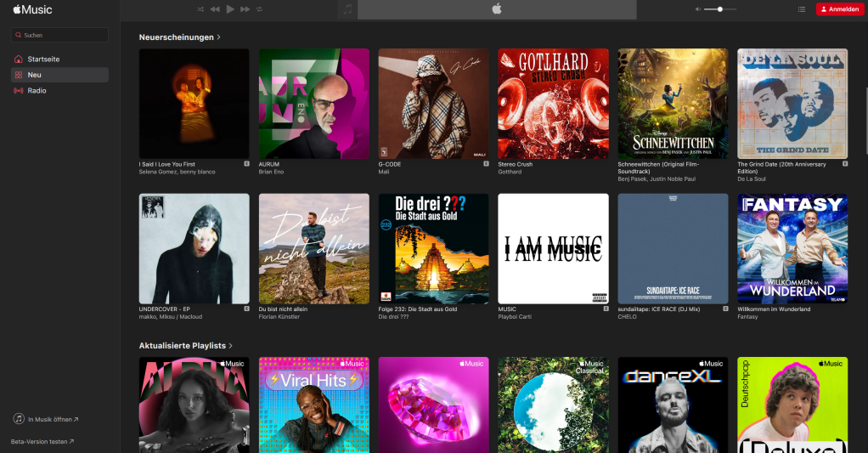Open the playback queue list icon
Screen dimensions: 868x453
(x=801, y=9)
